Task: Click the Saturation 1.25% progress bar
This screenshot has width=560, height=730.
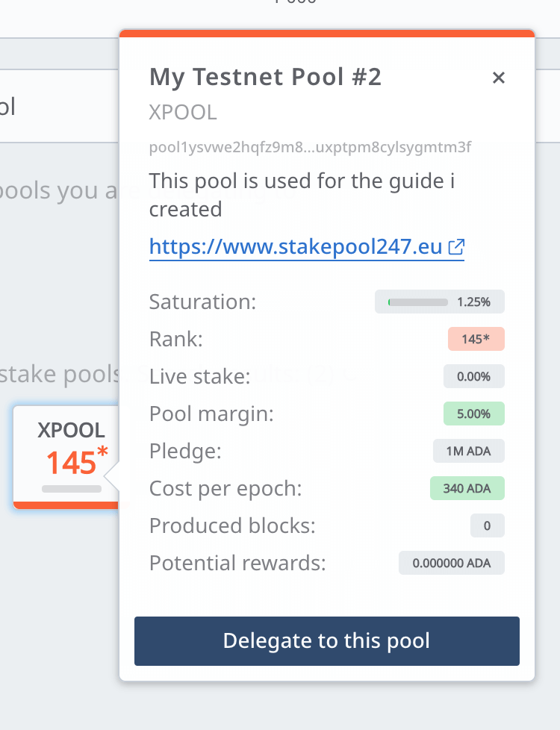Action: (439, 302)
